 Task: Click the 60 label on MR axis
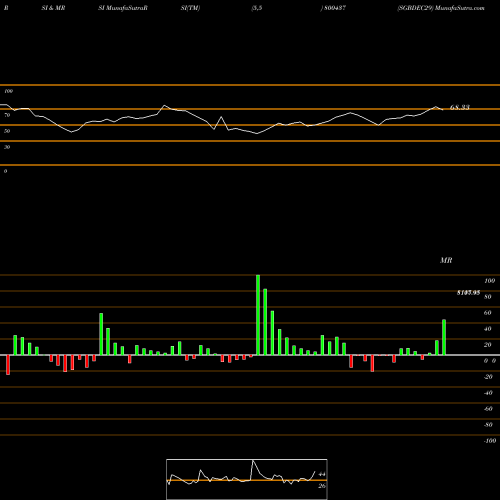[x=488, y=313]
